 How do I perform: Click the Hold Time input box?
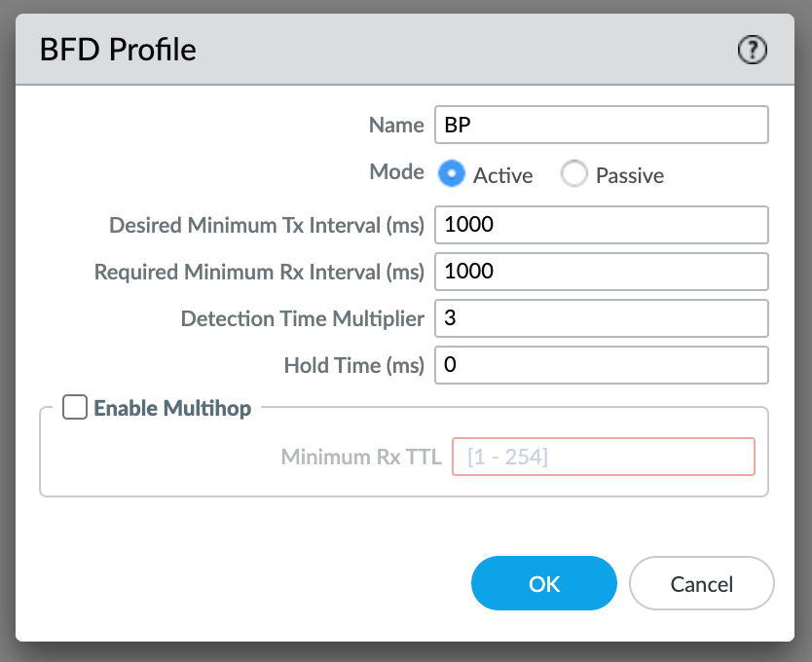click(601, 365)
